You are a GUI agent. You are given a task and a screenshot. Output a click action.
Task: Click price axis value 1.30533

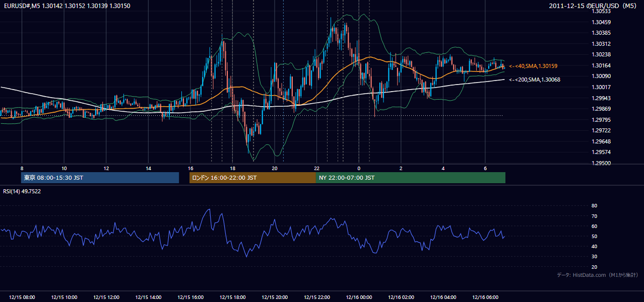click(601, 11)
